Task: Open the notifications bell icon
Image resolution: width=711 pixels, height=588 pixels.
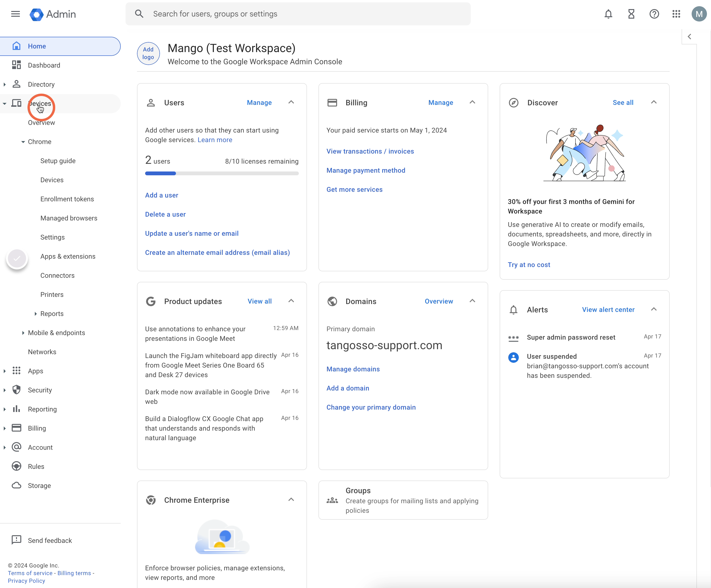Action: (x=608, y=14)
